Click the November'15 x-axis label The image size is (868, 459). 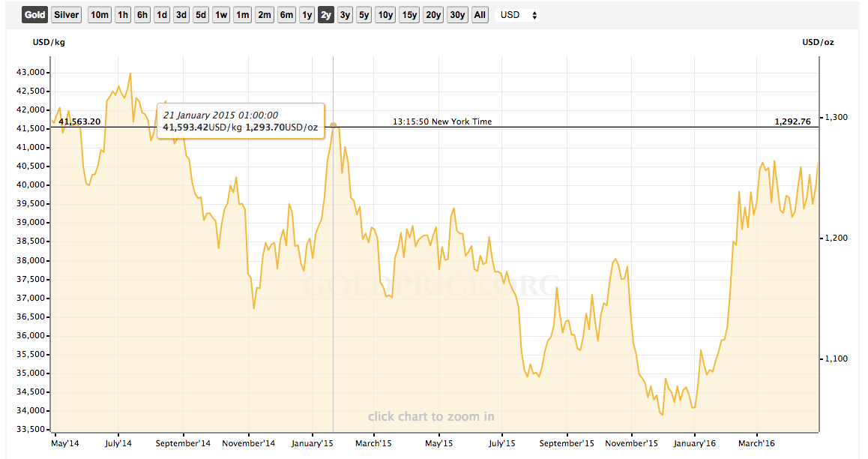point(632,443)
